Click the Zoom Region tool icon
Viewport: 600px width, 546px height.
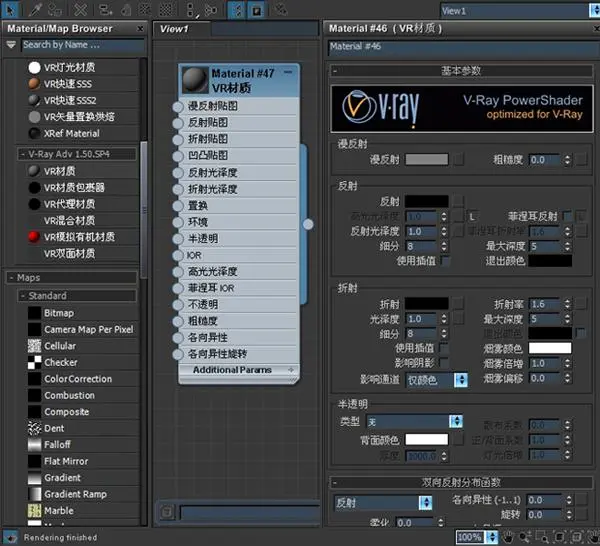tap(541, 537)
